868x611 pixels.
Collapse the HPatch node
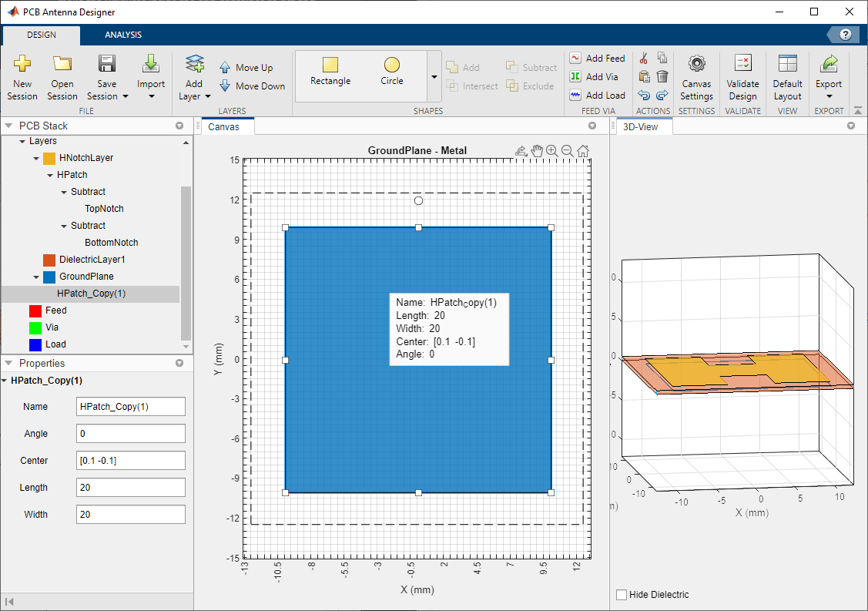(x=50, y=175)
